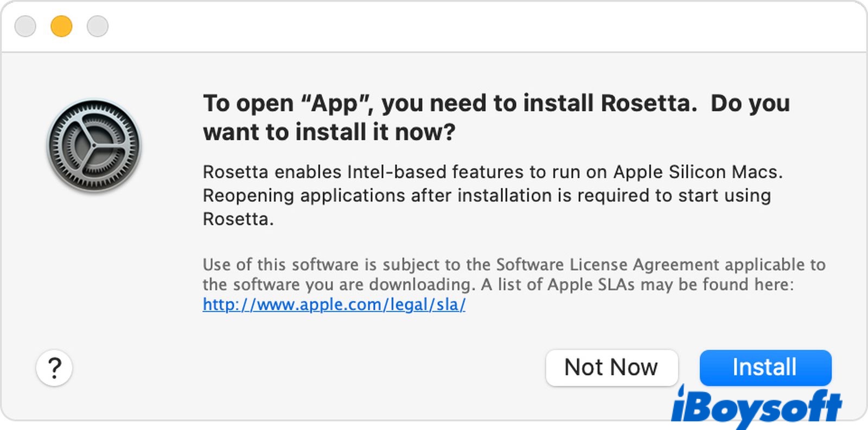Click the disabled gray zoom window button
Screen dimensions: 868x430
[x=98, y=26]
